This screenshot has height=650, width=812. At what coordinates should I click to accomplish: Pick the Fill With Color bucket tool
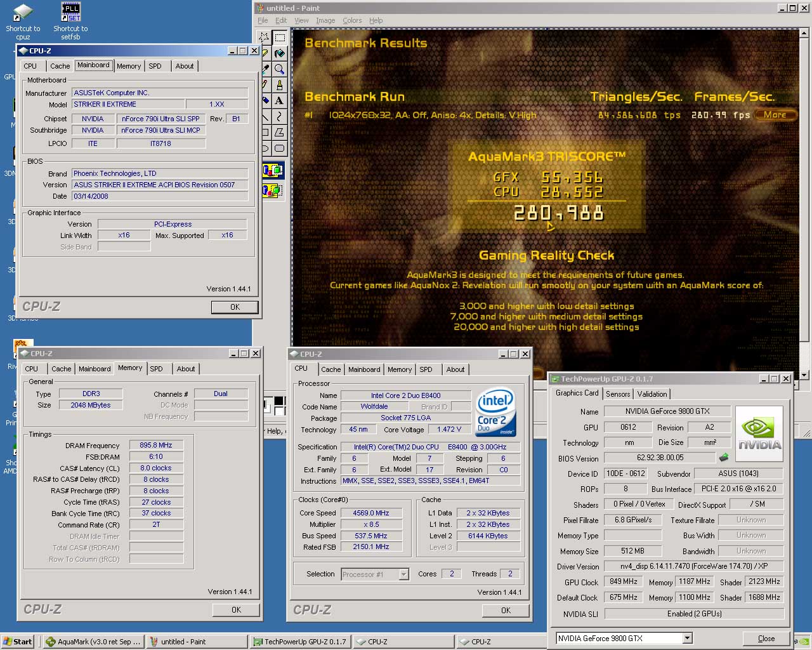[x=279, y=53]
